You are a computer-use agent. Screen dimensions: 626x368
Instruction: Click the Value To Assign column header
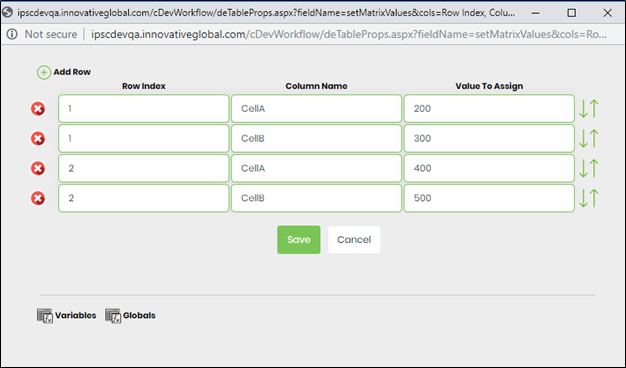489,86
